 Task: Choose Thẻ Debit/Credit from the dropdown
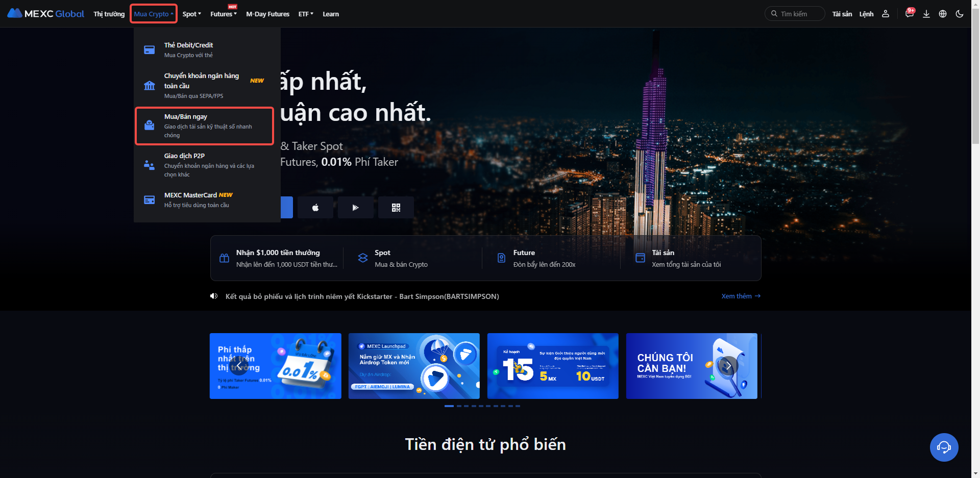pos(205,50)
